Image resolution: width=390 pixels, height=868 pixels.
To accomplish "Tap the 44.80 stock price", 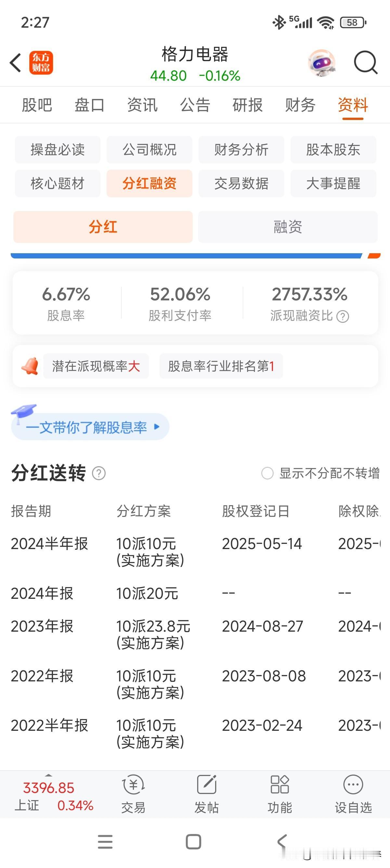I will [168, 76].
